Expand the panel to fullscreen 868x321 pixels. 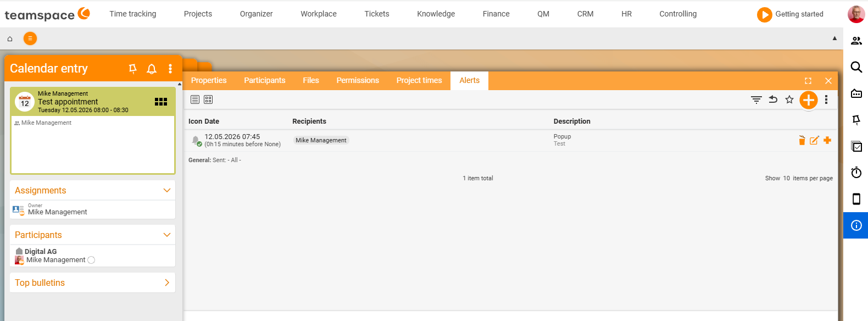pyautogui.click(x=808, y=81)
